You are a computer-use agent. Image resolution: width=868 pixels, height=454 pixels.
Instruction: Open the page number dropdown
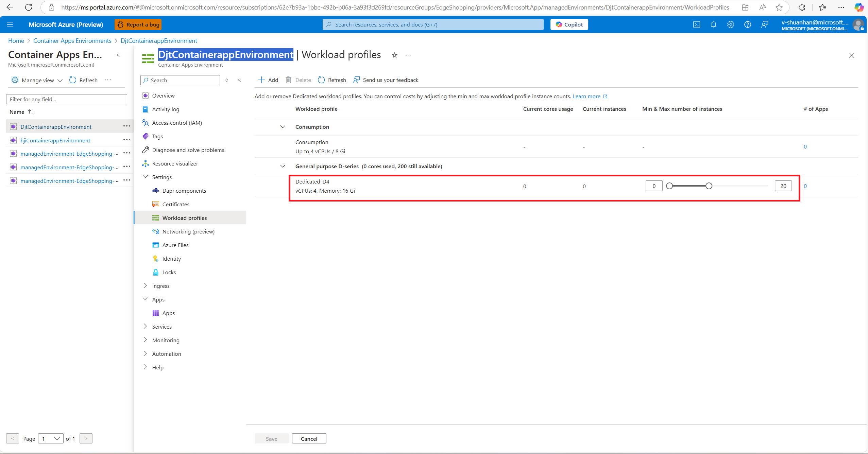[51, 439]
